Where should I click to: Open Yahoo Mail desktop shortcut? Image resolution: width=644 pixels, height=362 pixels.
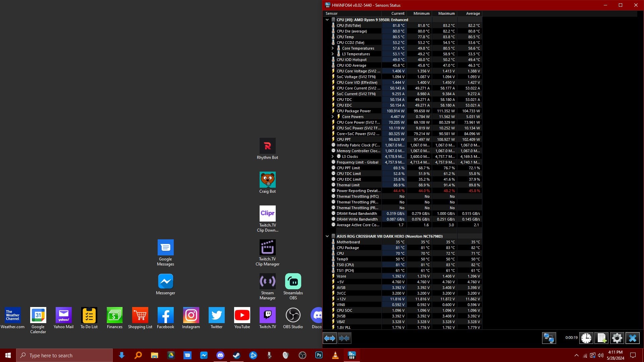pos(63,318)
